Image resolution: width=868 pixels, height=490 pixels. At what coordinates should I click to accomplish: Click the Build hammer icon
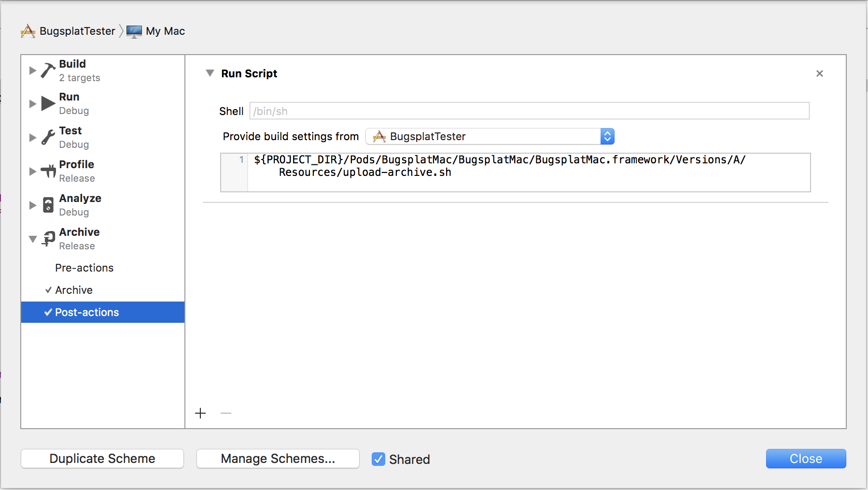tap(48, 71)
